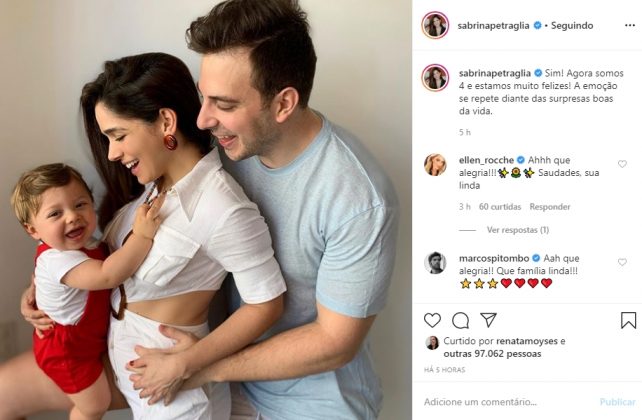The height and width of the screenshot is (420, 642).
Task: Open the 'outras 97.062 pessoas' likes list
Action: click(x=492, y=354)
